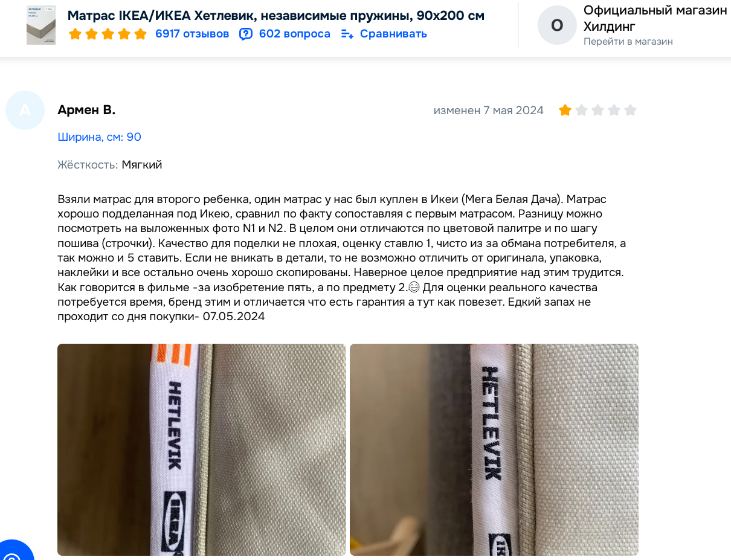This screenshot has width=731, height=560.
Task: Follow Перейти в магазин link
Action: [628, 42]
